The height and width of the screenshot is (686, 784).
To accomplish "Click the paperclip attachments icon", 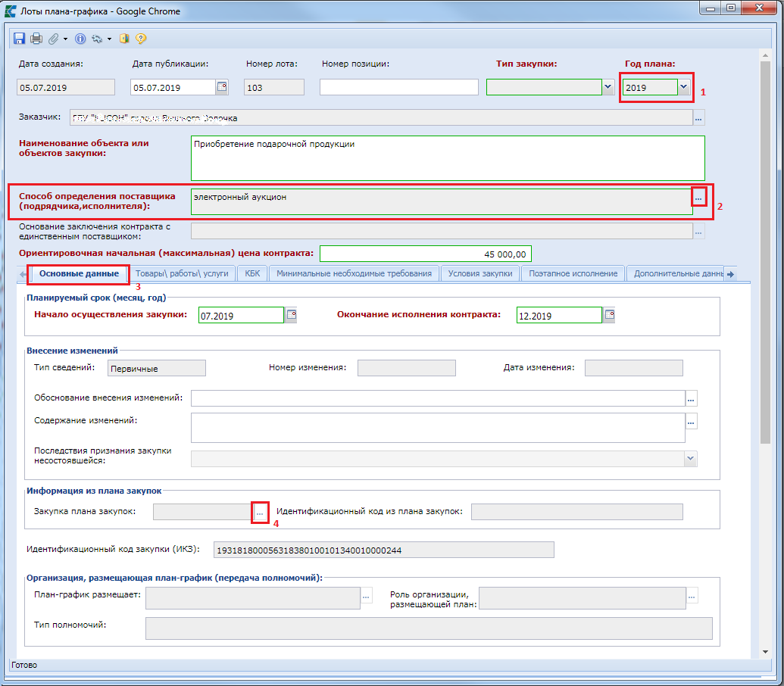I will click(x=53, y=38).
